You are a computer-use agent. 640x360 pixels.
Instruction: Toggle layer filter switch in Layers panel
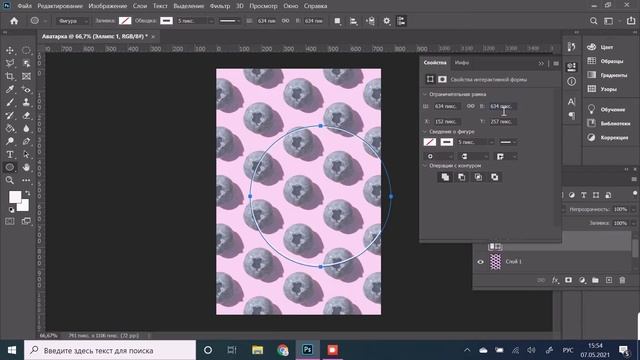point(635,193)
